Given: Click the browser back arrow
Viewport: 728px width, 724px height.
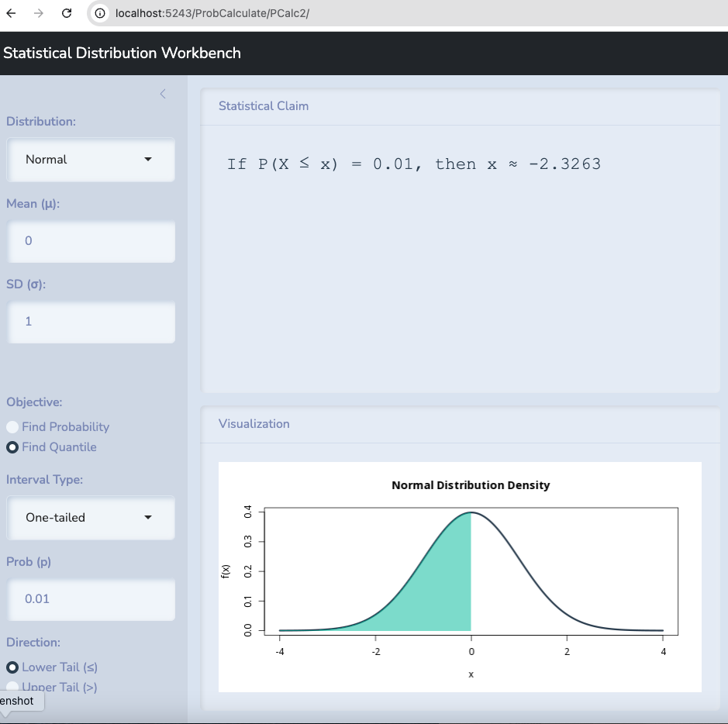Looking at the screenshot, I should point(11,13).
